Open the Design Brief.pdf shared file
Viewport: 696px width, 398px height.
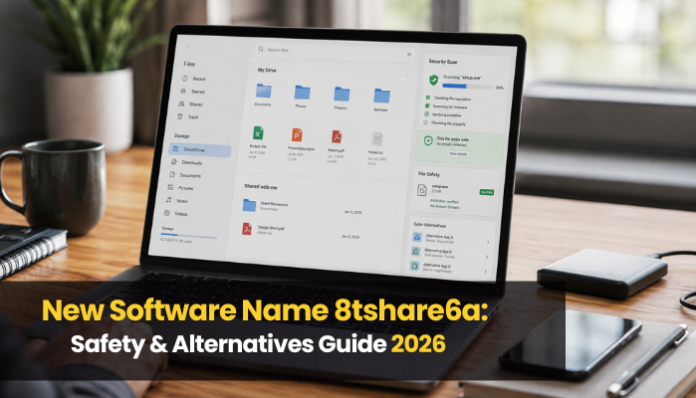[263, 229]
